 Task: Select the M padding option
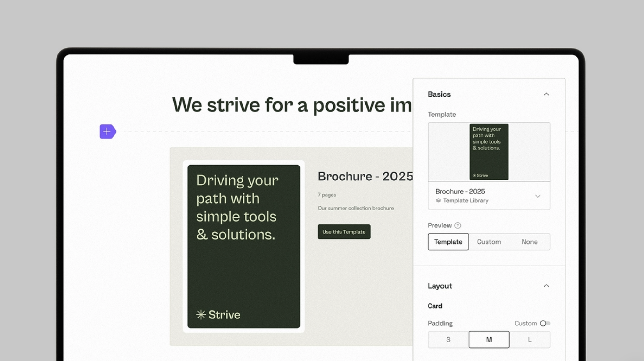coord(489,339)
